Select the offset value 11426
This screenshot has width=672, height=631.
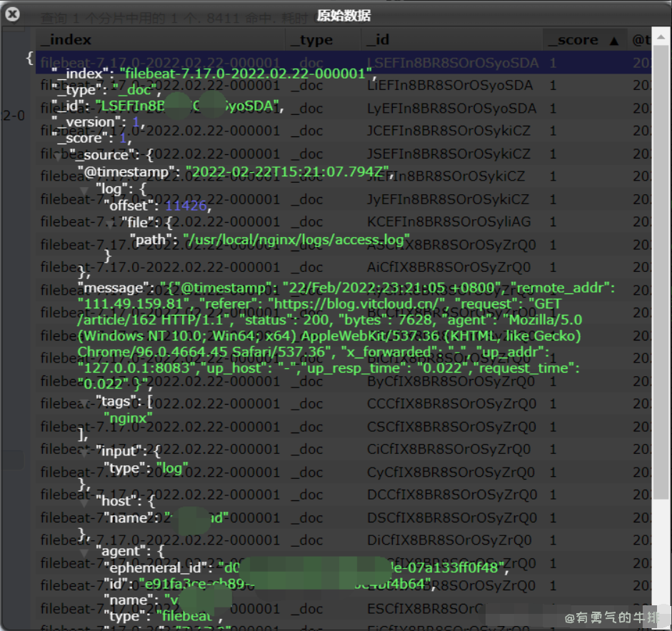pyautogui.click(x=186, y=206)
